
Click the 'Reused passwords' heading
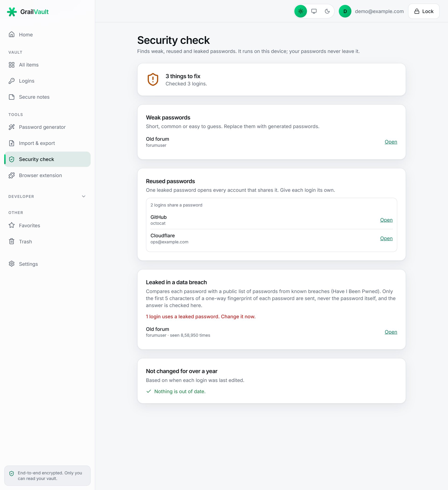(170, 181)
